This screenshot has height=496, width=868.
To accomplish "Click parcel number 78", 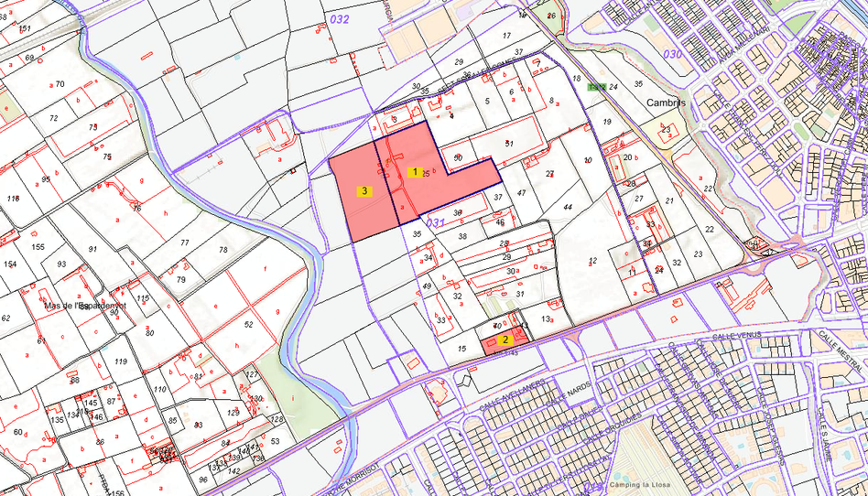I will [x=222, y=250].
